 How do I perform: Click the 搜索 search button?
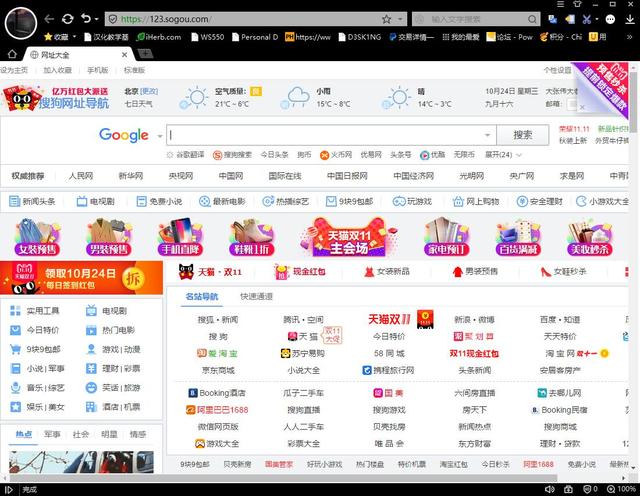pos(522,135)
